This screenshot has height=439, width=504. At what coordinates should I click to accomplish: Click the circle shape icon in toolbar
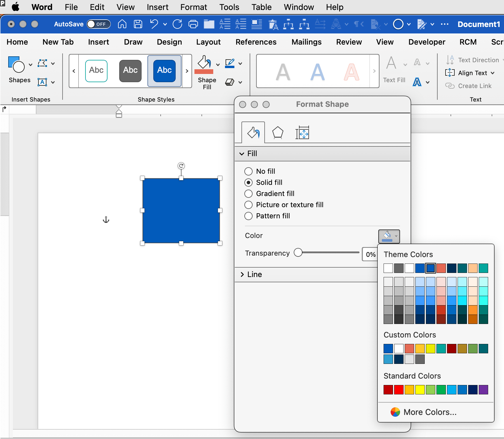click(398, 24)
